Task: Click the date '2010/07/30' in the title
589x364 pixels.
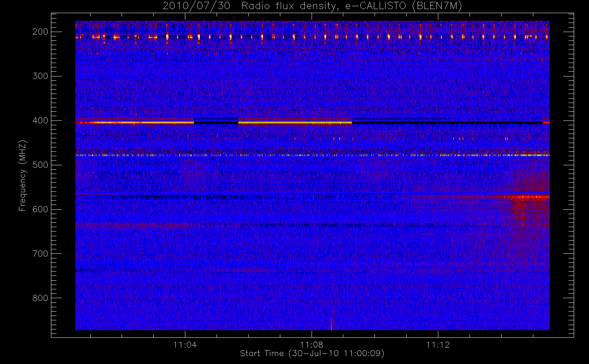Action: click(196, 6)
